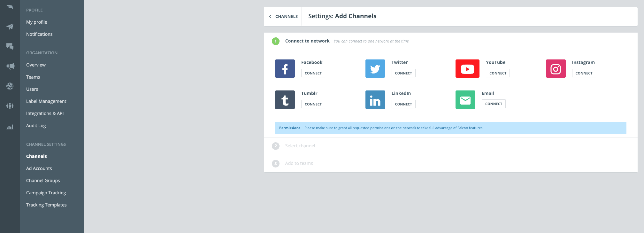The image size is (644, 233).
Task: Open Channel Groups settings
Action: pos(43,181)
